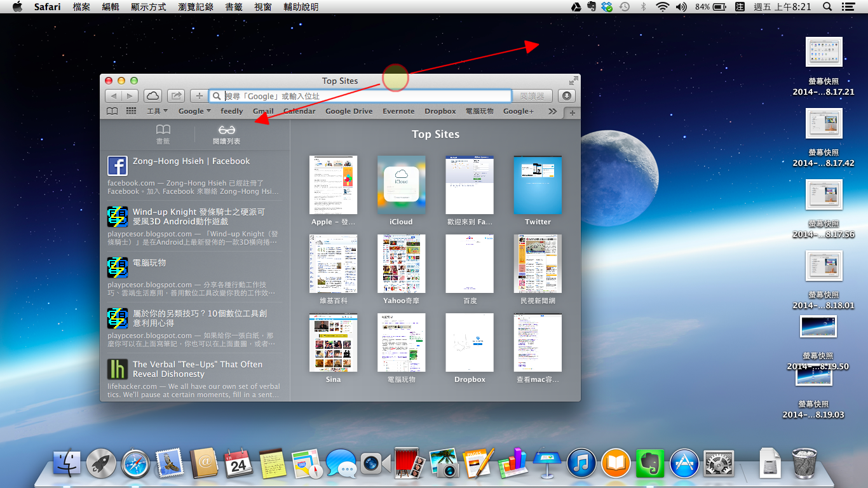Open the 輔助說明 Help menu
The height and width of the screenshot is (488, 868).
click(301, 7)
